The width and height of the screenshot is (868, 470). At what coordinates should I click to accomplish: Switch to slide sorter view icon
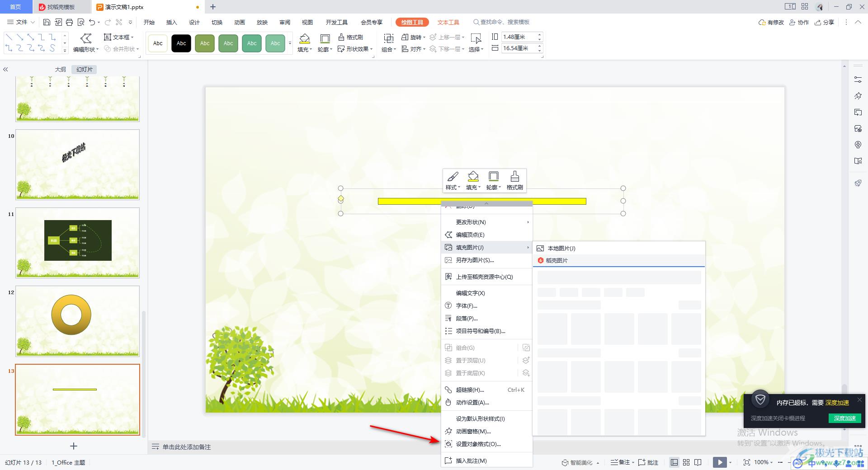[686, 462]
